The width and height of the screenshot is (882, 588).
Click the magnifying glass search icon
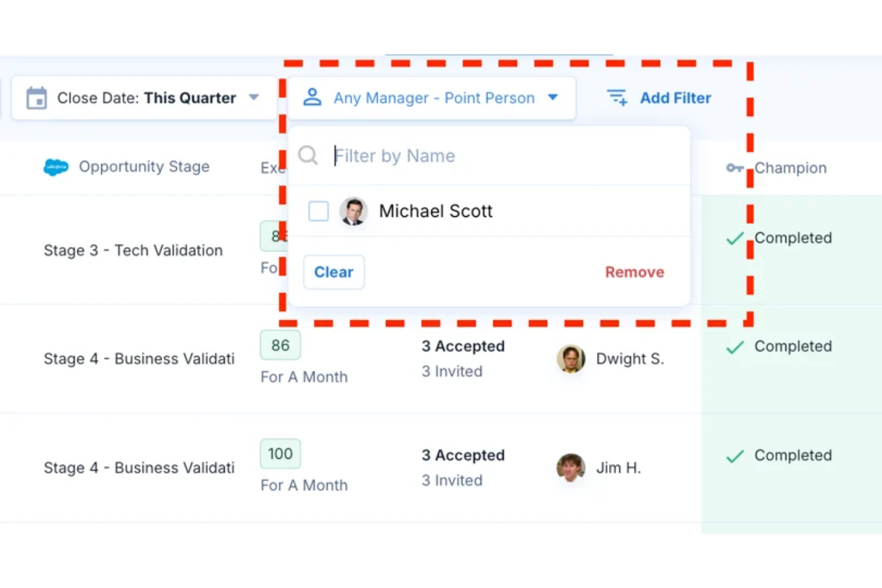(x=307, y=155)
